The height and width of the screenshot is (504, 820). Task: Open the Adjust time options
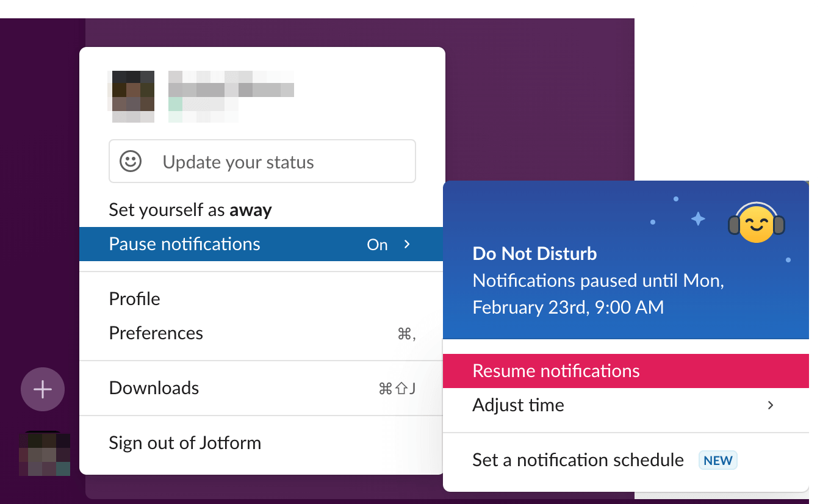point(518,405)
